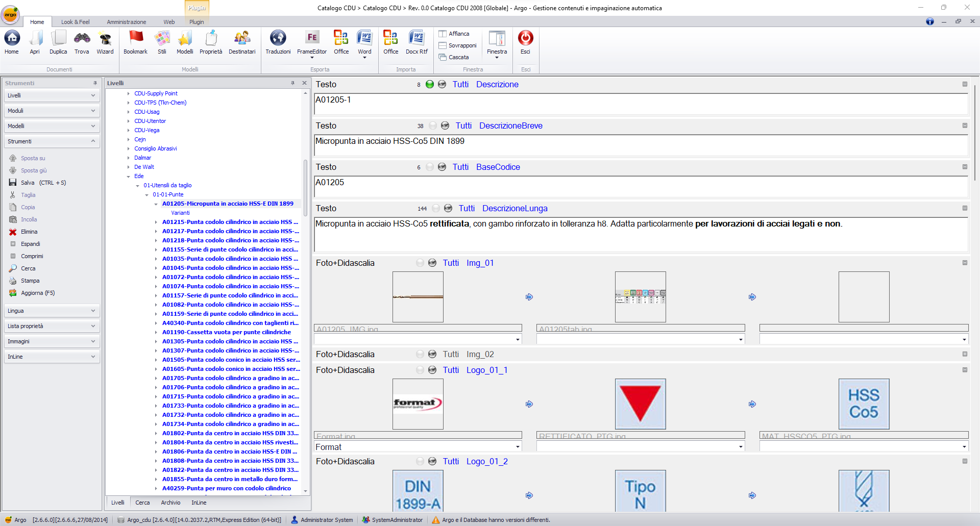The height and width of the screenshot is (526, 980).
Task: Open the Archivio tab at panel bottom
Action: (170, 503)
